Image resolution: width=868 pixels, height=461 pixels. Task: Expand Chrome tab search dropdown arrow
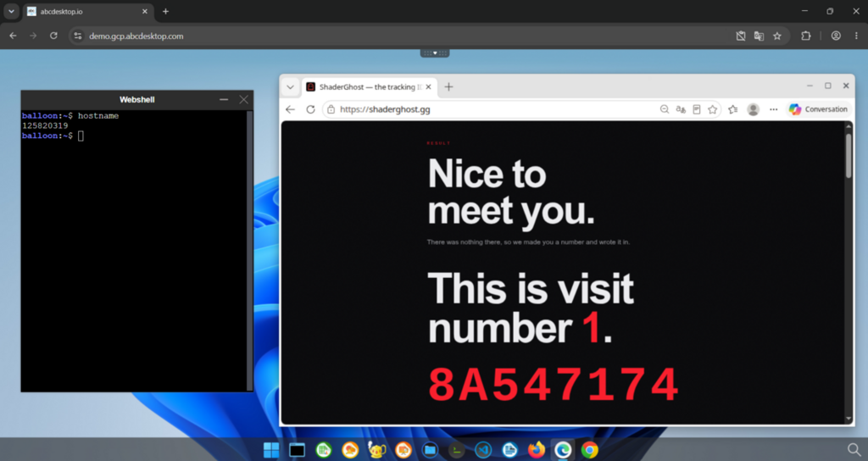pos(11,12)
